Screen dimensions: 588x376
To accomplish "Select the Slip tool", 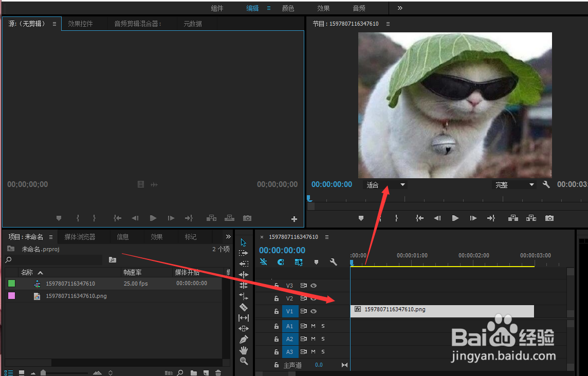I will point(244,318).
